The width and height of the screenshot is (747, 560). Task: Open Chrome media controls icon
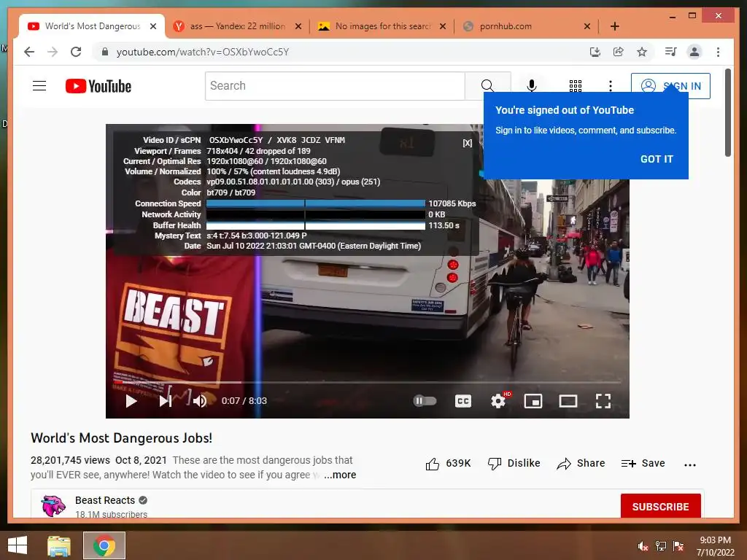[671, 52]
